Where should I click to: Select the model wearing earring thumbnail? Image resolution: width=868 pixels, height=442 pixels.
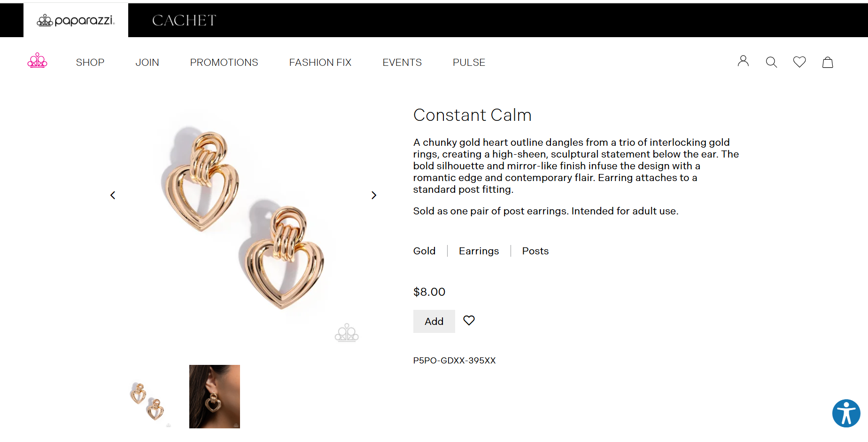215,396
